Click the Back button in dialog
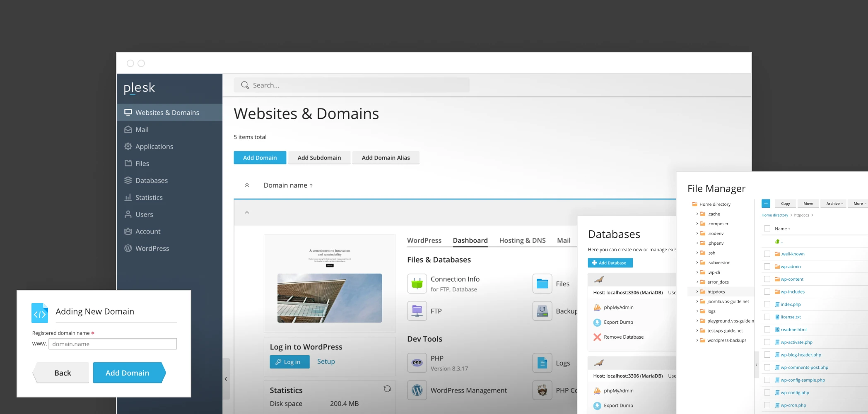This screenshot has width=868, height=414. 61,373
